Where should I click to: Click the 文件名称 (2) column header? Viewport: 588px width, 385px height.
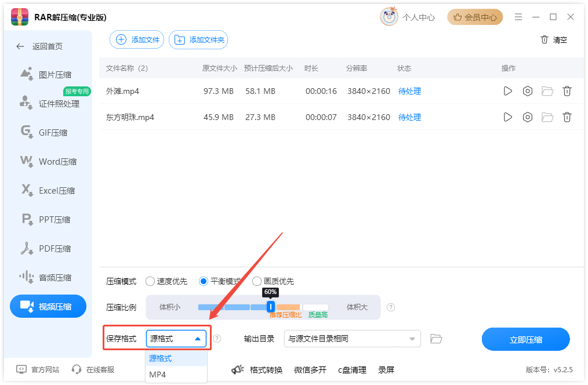coord(127,68)
